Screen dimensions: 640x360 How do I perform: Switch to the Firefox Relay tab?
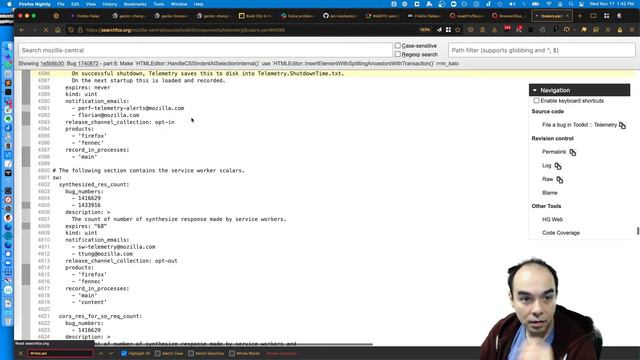[x=87, y=16]
